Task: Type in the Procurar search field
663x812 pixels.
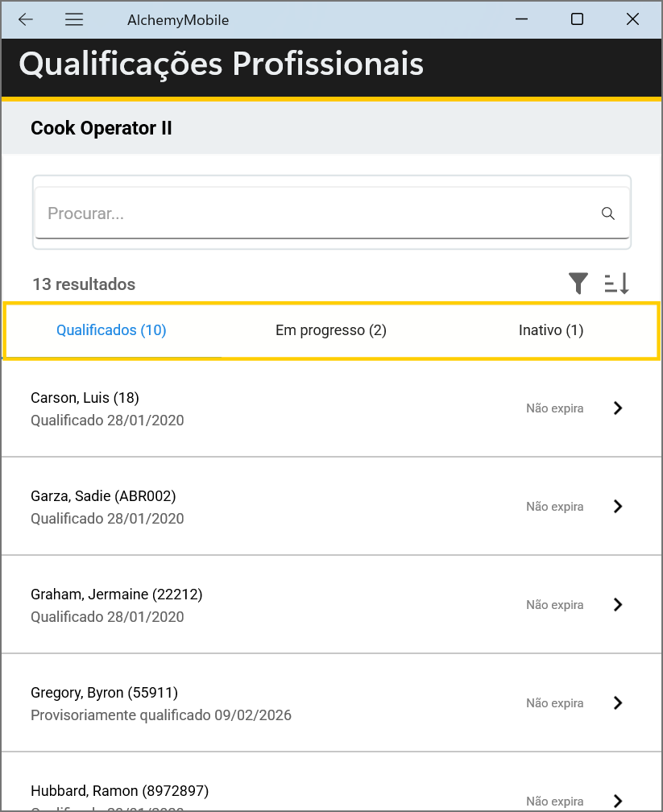Action: point(314,213)
